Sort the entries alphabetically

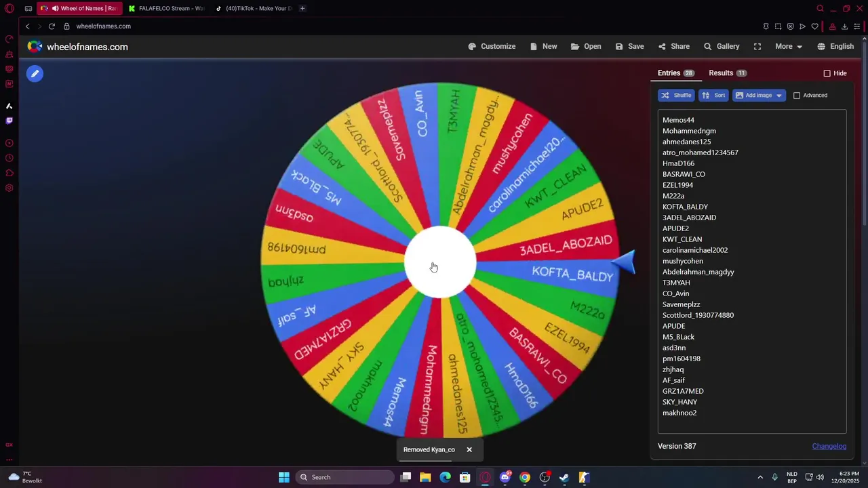point(713,96)
